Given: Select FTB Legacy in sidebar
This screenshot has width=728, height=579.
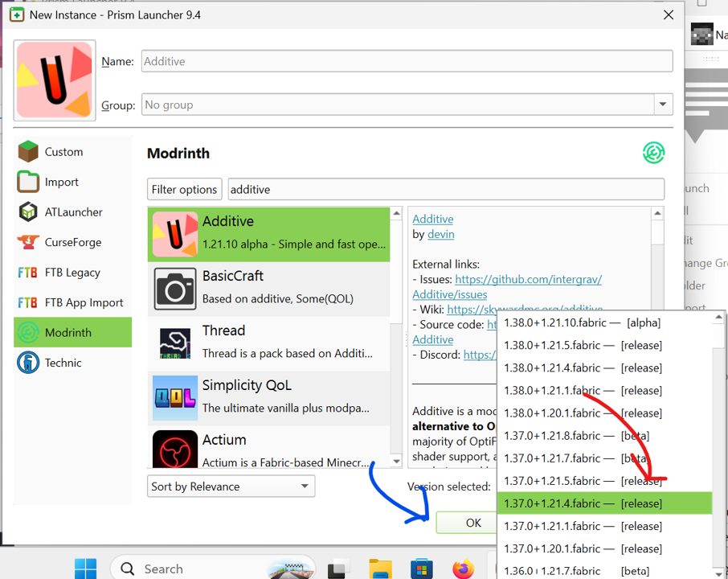Looking at the screenshot, I should (x=72, y=273).
